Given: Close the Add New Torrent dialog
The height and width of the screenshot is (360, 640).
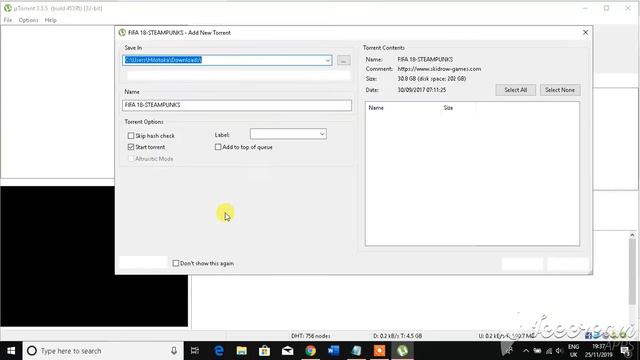Looking at the screenshot, I should click(x=585, y=32).
